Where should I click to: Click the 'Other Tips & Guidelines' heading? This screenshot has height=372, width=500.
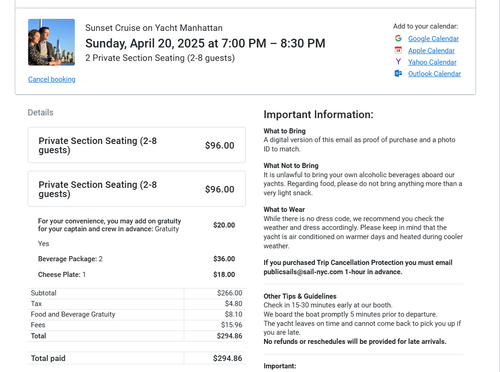(x=300, y=296)
